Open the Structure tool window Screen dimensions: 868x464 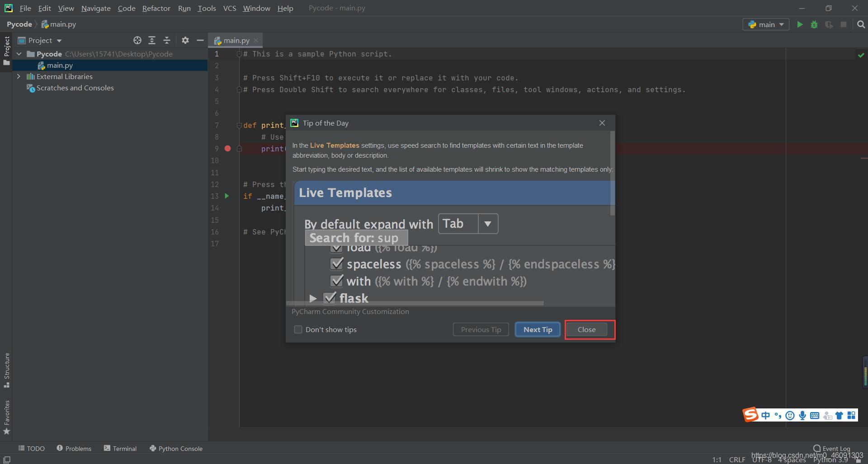(7, 370)
